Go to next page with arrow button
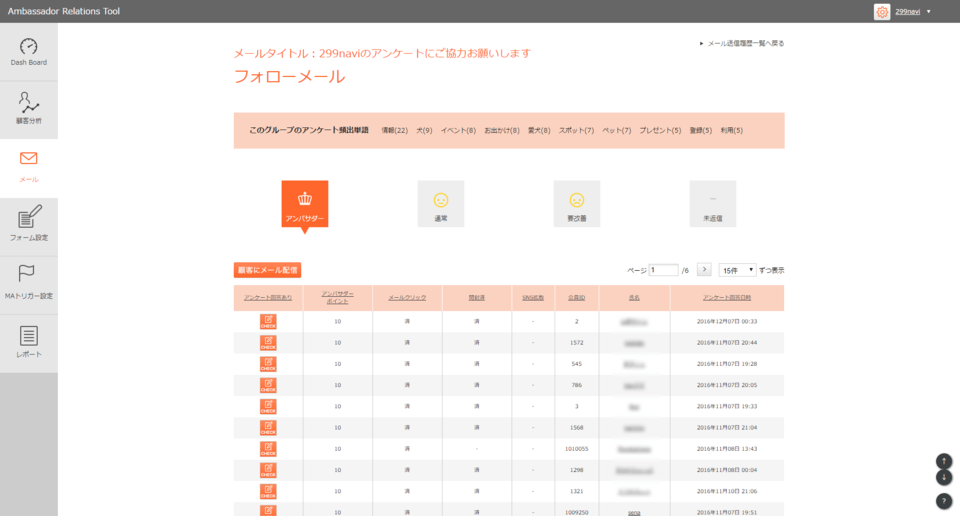This screenshot has width=960, height=516. tap(703, 270)
